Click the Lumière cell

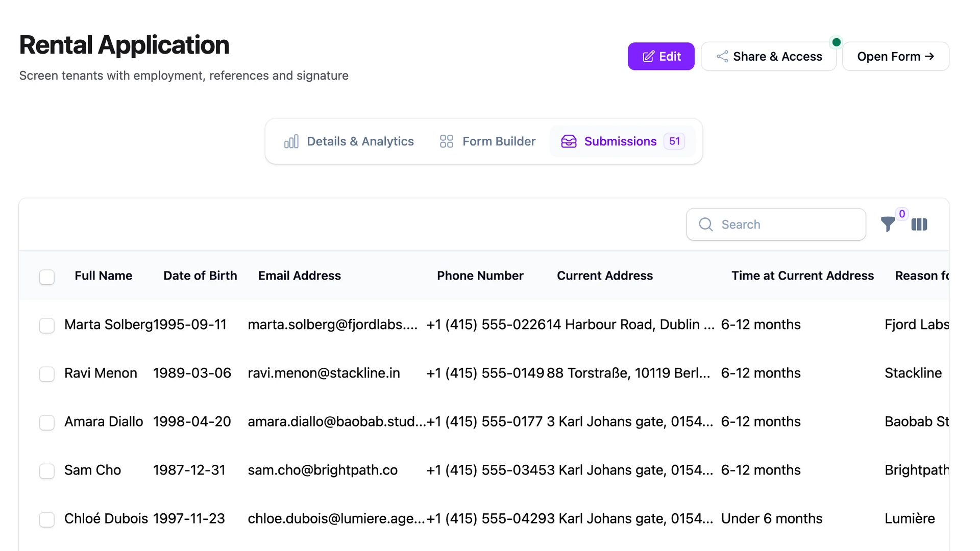coord(910,518)
